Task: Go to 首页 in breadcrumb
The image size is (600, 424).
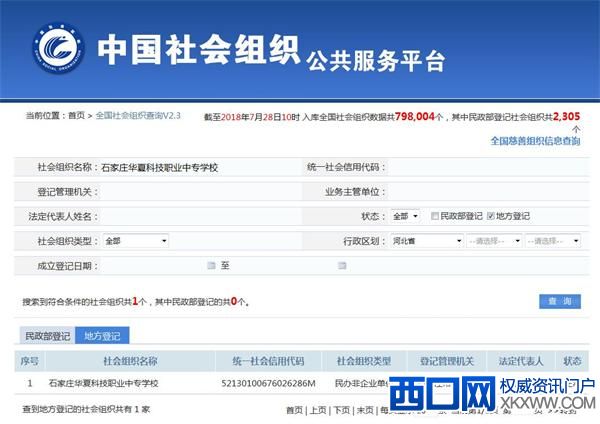Action: [76, 116]
